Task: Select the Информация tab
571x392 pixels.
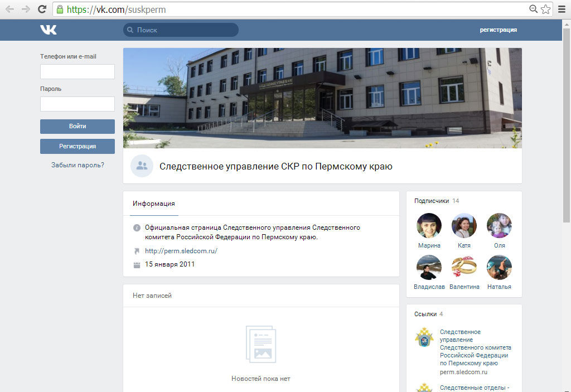Action: pyautogui.click(x=153, y=204)
